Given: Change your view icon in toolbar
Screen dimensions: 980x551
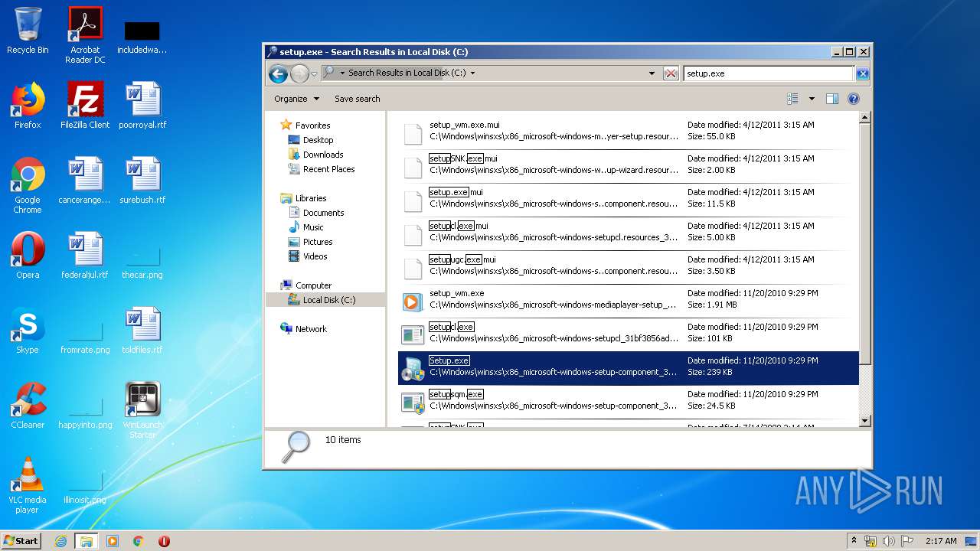Looking at the screenshot, I should (x=792, y=99).
